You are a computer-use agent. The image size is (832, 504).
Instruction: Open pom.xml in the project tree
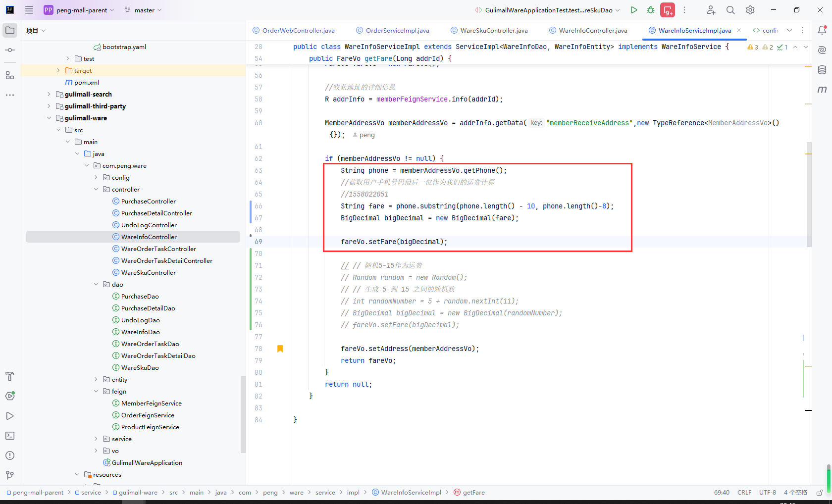pos(82,82)
